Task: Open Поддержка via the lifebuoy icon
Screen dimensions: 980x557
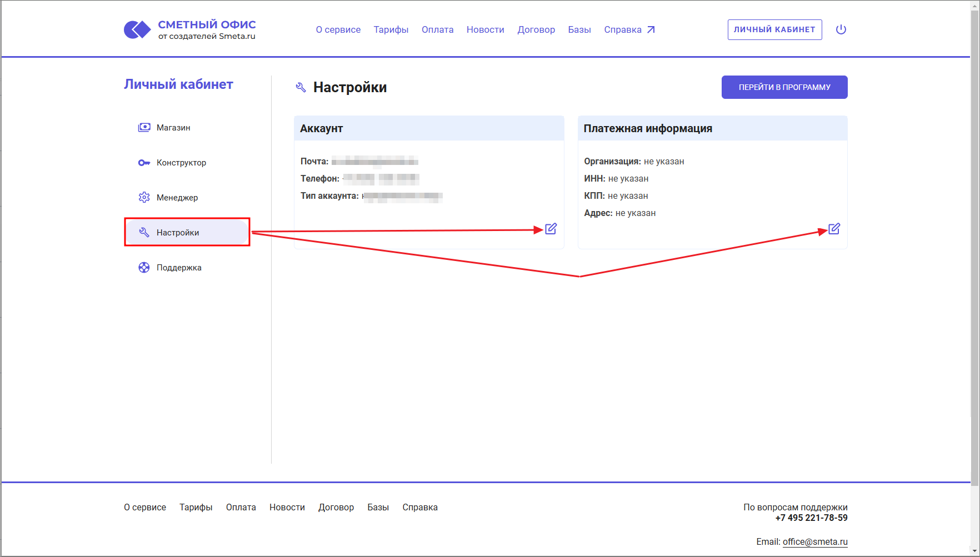Action: (144, 267)
